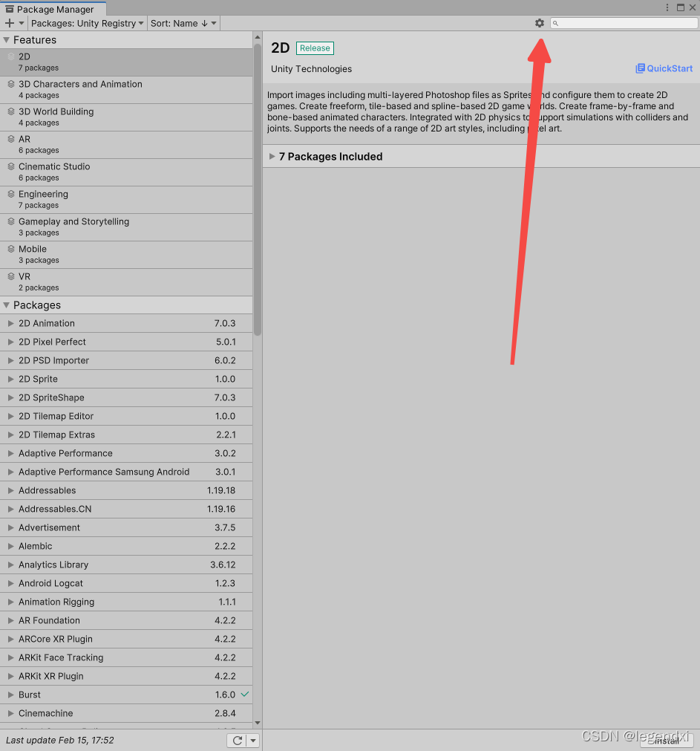Click the scroll up arrow of the package list
700x751 pixels.
pyautogui.click(x=258, y=37)
